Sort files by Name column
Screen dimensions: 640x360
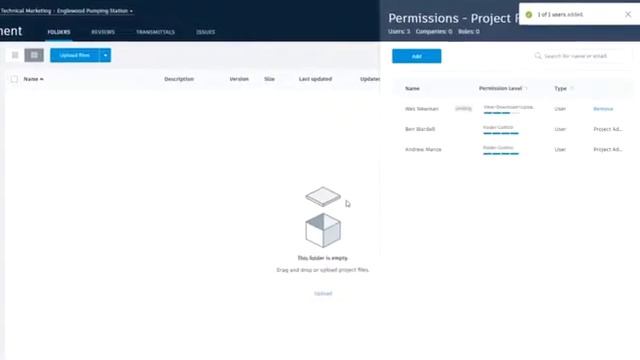33,79
